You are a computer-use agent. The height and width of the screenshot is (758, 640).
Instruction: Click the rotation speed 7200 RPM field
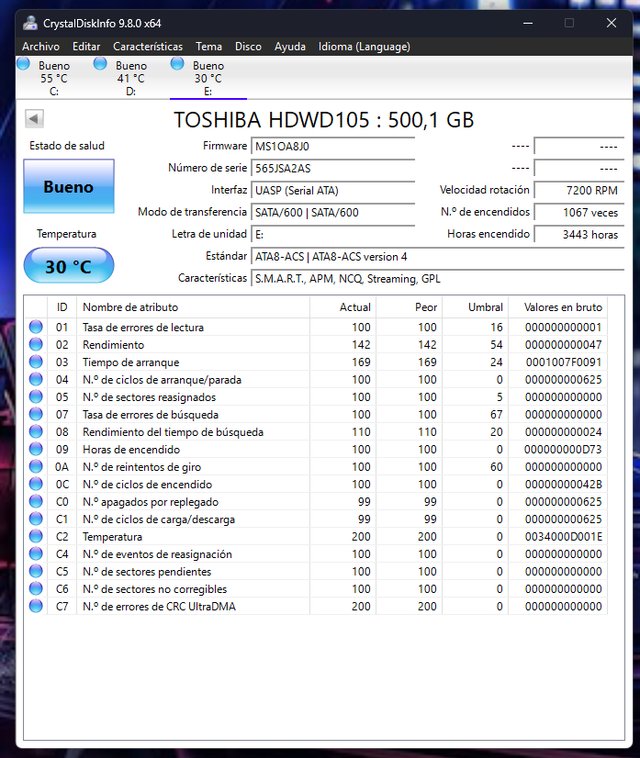click(x=579, y=190)
